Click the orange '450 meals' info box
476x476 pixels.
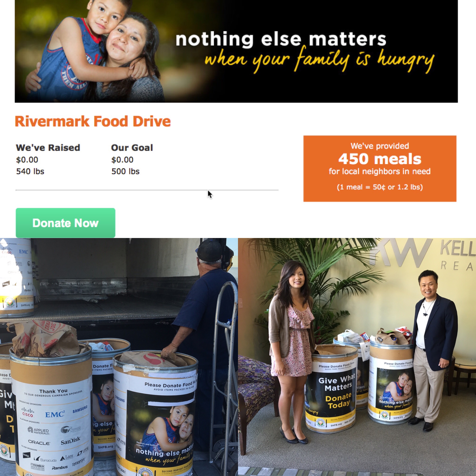[380, 169]
